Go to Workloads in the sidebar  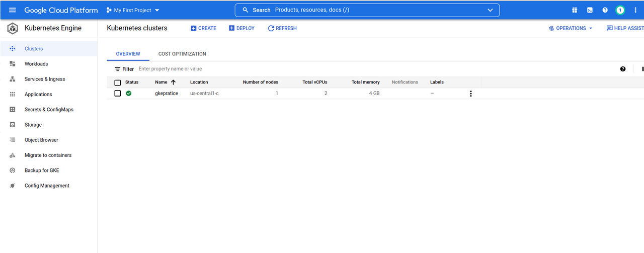coord(36,64)
